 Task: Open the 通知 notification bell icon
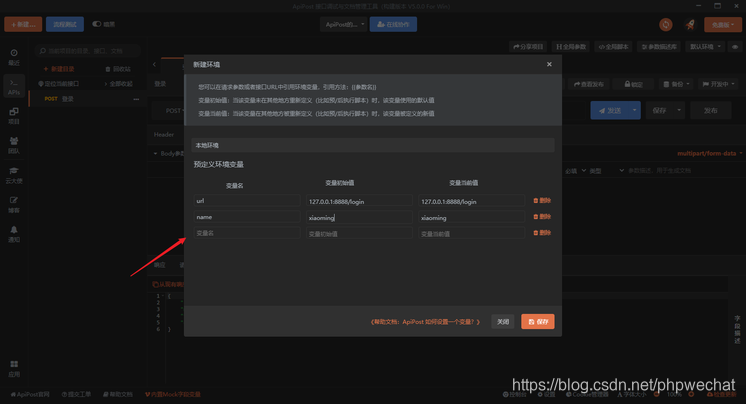[14, 234]
